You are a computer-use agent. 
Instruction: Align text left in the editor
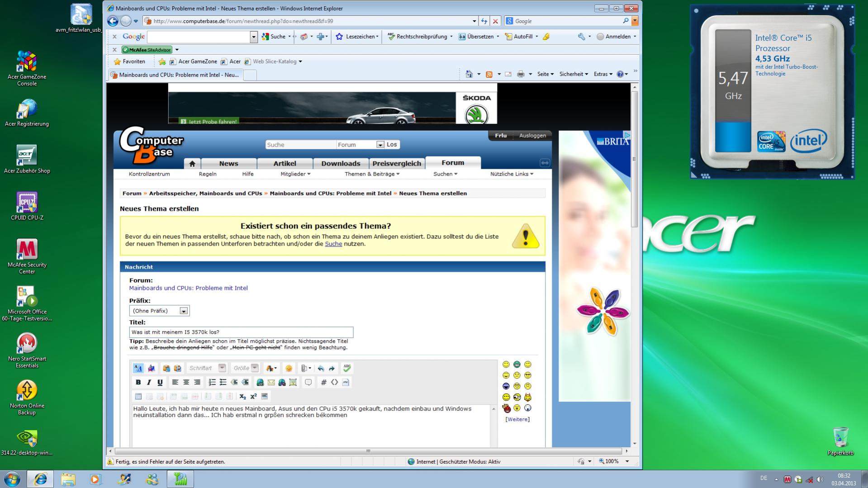click(175, 382)
